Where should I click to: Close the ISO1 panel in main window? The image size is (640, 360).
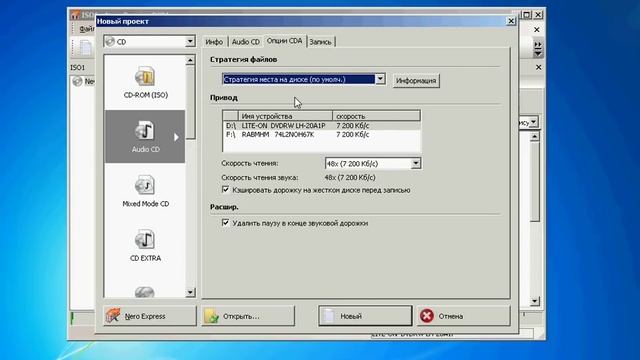(538, 67)
